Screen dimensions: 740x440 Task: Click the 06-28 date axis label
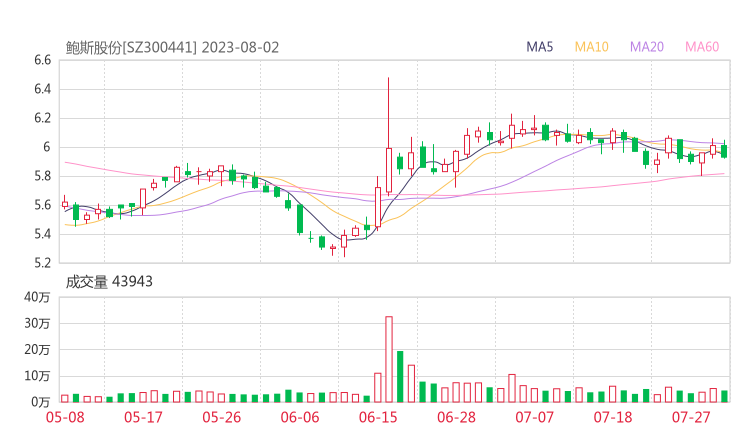[x=456, y=417]
